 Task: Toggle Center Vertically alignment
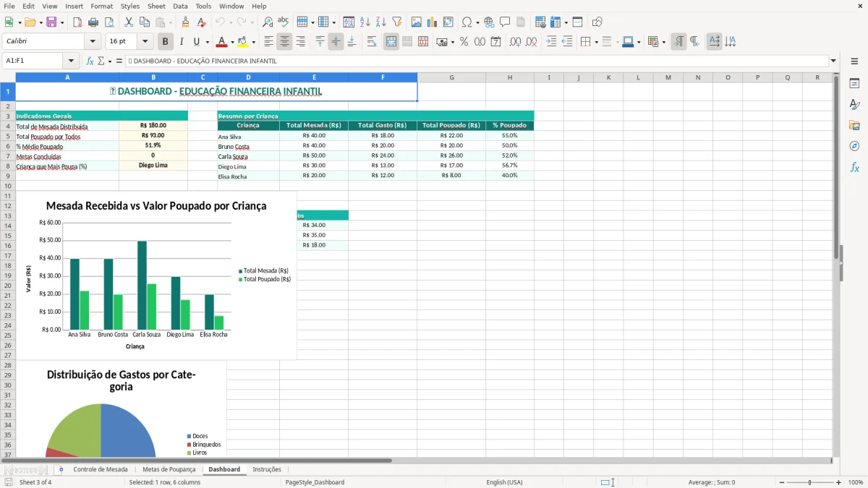click(x=336, y=42)
